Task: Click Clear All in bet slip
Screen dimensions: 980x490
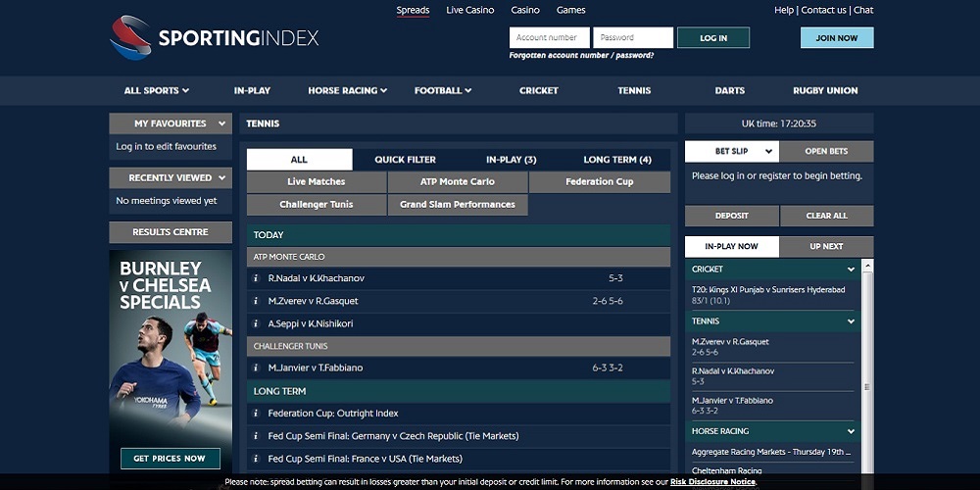Action: [827, 216]
